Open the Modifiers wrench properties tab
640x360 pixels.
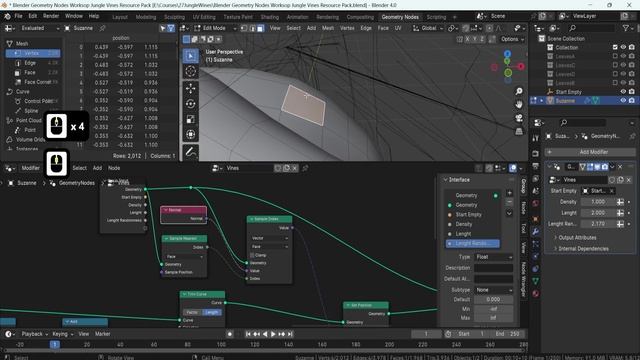536,231
